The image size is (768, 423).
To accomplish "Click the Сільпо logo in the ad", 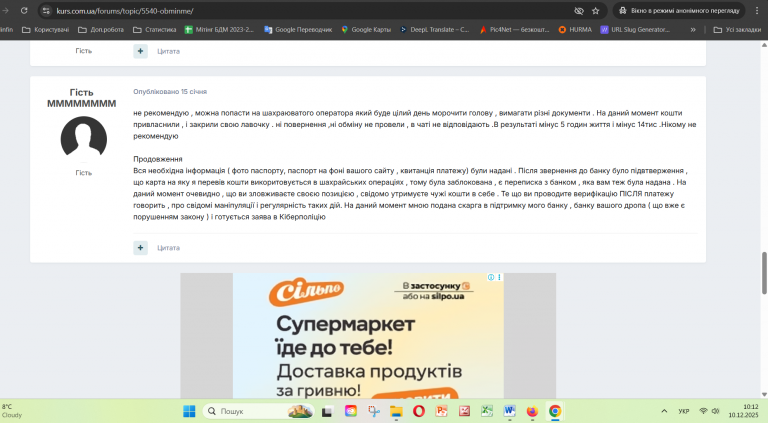I will point(306,292).
